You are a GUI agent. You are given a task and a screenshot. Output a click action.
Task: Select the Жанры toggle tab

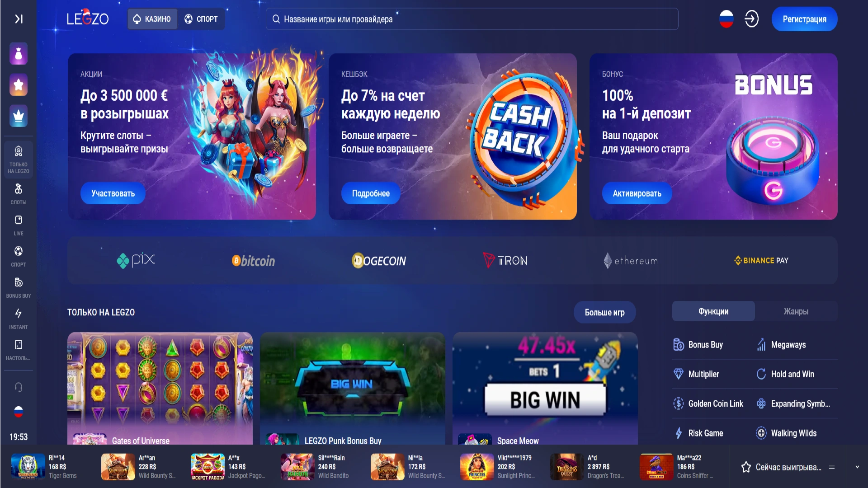pyautogui.click(x=796, y=311)
